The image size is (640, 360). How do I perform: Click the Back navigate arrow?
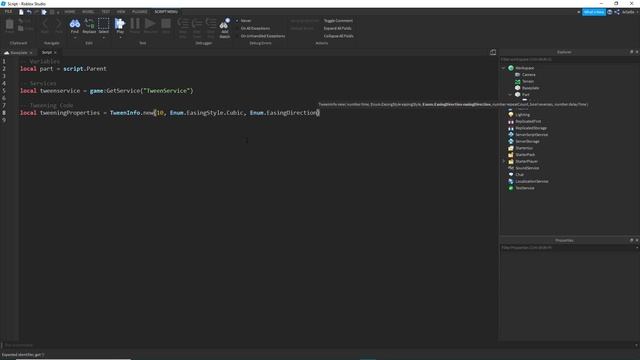pos(44,24)
